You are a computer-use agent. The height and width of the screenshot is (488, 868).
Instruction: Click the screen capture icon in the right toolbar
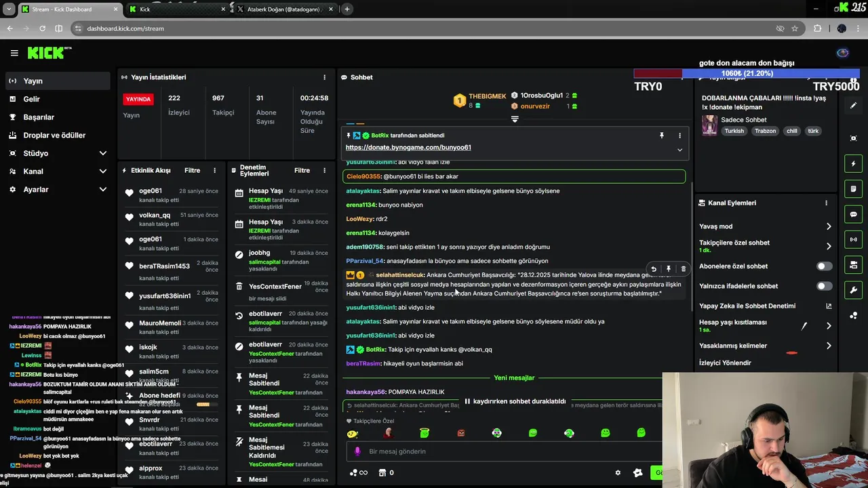854,138
